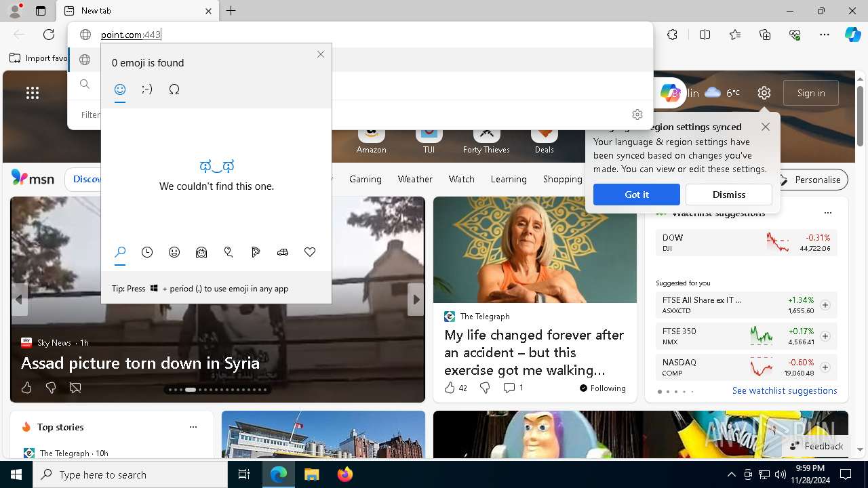Open TUI quick link tile
The height and width of the screenshot is (488, 868).
[429, 141]
